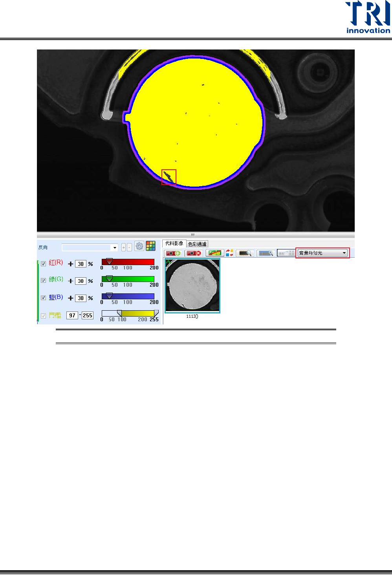392x575 pixels.
Task: Click the small minus button beside the dropdown
Action: [129, 247]
